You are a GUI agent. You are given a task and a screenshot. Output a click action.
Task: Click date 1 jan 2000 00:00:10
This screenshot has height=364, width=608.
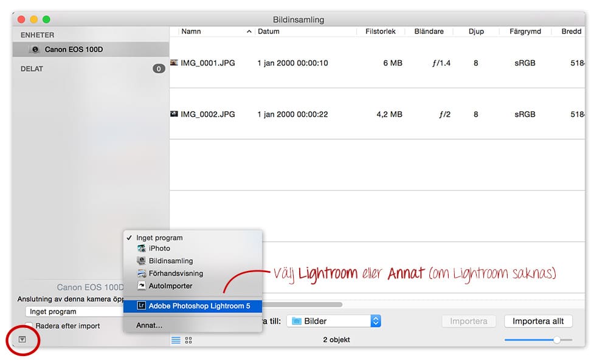[x=293, y=63]
